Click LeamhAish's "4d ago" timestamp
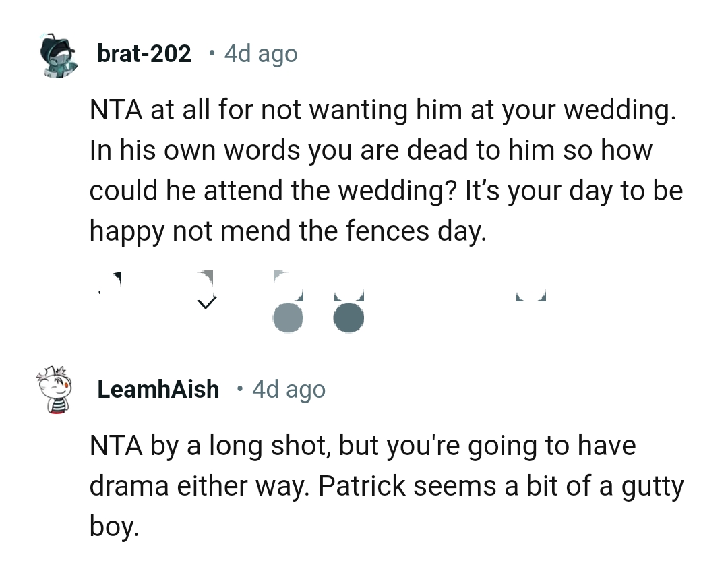This screenshot has width=728, height=565. click(289, 390)
